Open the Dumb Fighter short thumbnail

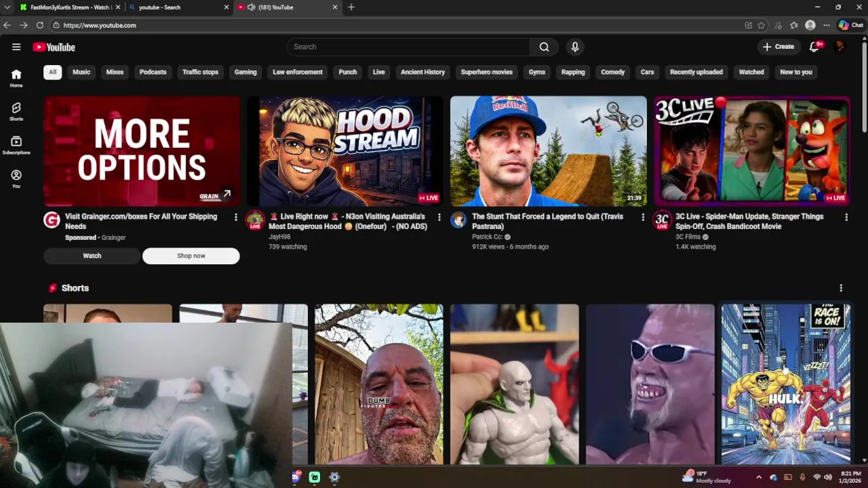point(378,384)
